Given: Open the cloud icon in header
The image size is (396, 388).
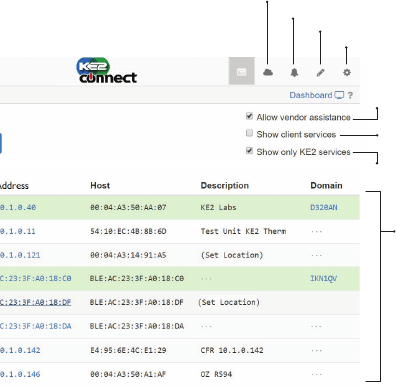Looking at the screenshot, I should pyautogui.click(x=268, y=72).
